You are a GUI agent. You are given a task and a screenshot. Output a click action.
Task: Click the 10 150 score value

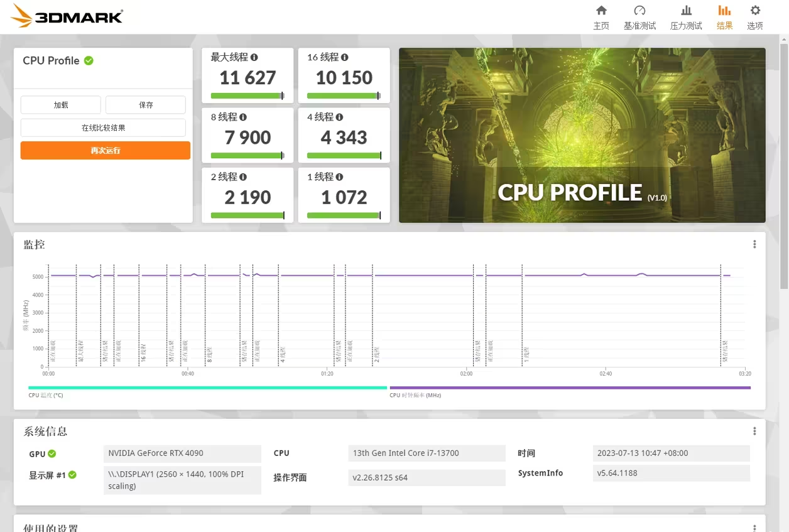344,78
